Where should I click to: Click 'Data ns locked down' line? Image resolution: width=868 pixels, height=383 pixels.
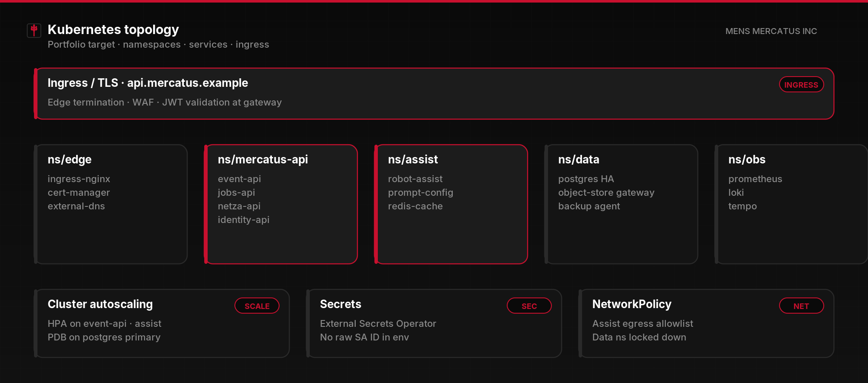(x=639, y=337)
